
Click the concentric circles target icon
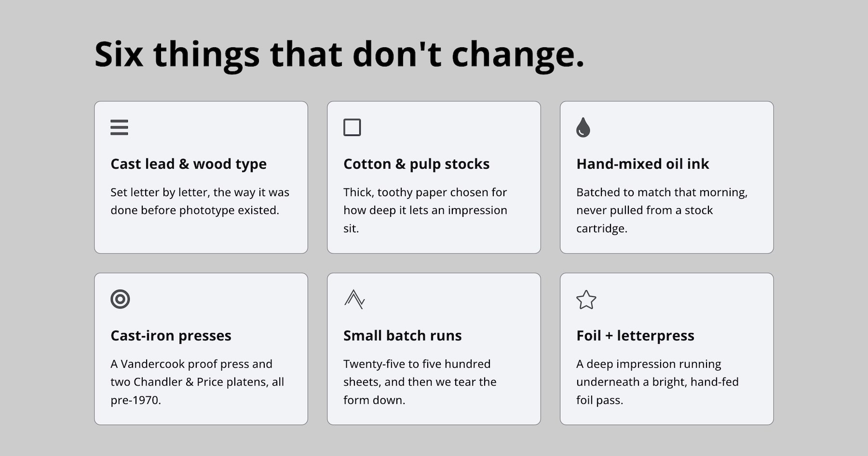(120, 299)
